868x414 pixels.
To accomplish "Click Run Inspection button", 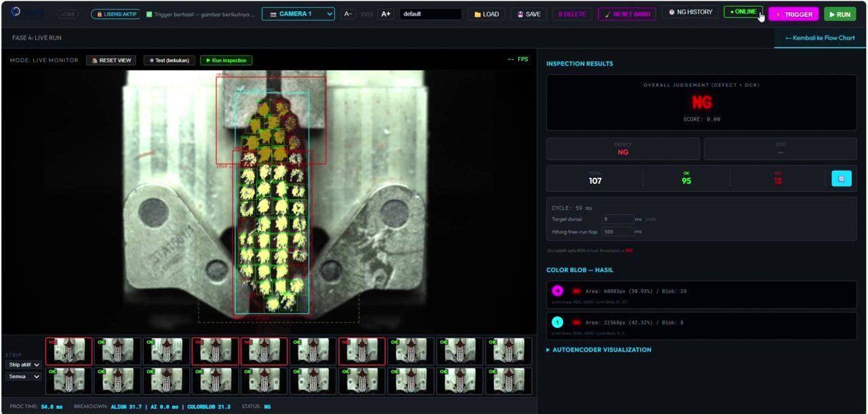I will [226, 60].
